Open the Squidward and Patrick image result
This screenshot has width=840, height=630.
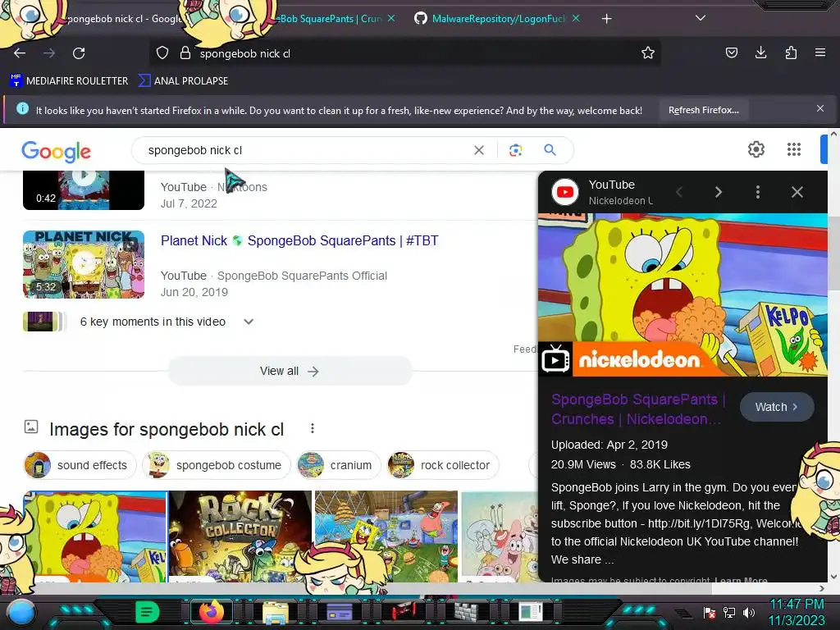(x=500, y=536)
